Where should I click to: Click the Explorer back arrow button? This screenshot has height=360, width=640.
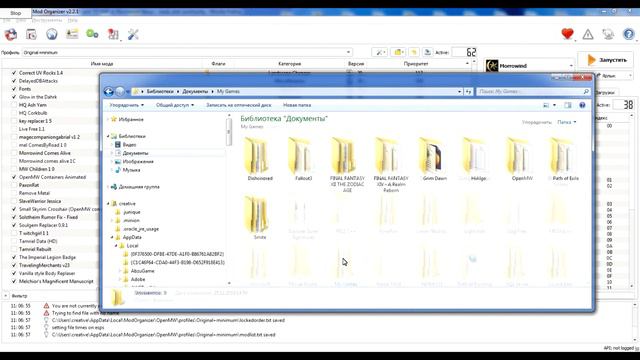click(x=109, y=91)
